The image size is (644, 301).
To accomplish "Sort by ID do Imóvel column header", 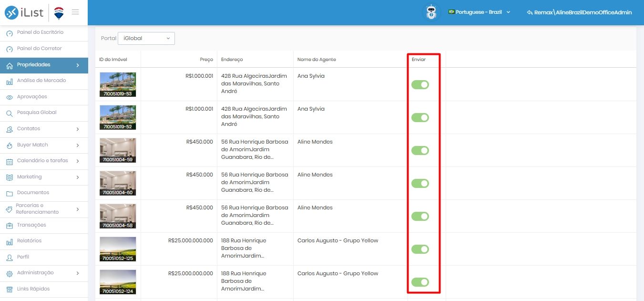I will [x=113, y=60].
